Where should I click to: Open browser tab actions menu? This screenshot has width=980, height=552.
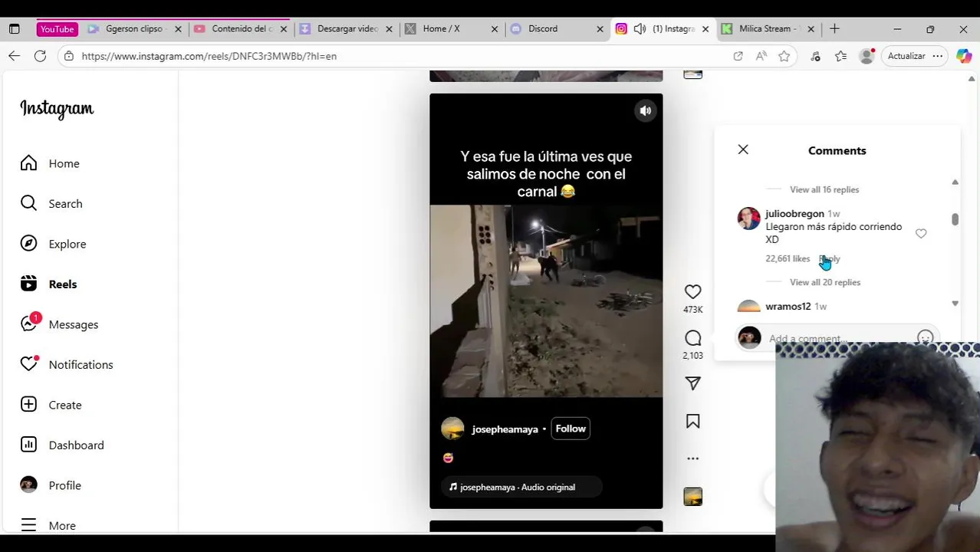[x=14, y=29]
